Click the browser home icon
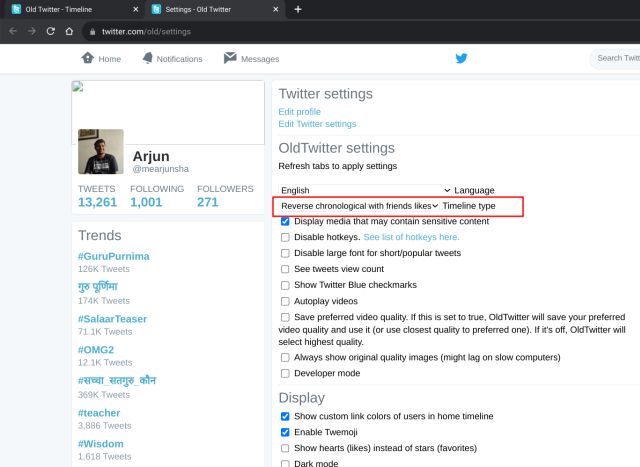The height and width of the screenshot is (467, 640). (x=68, y=31)
